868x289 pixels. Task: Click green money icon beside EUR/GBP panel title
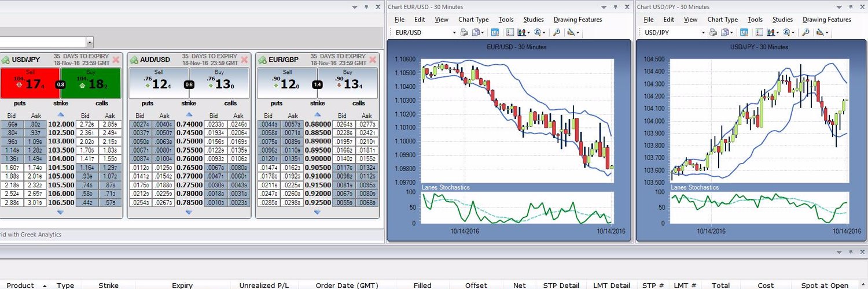click(x=263, y=60)
